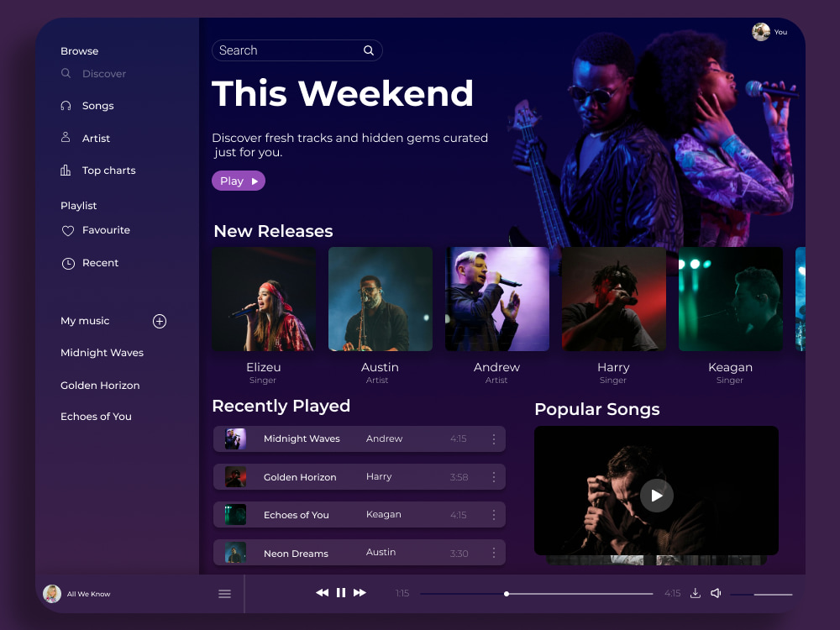Mute audio using the speaker icon
The image size is (840, 630).
point(716,593)
